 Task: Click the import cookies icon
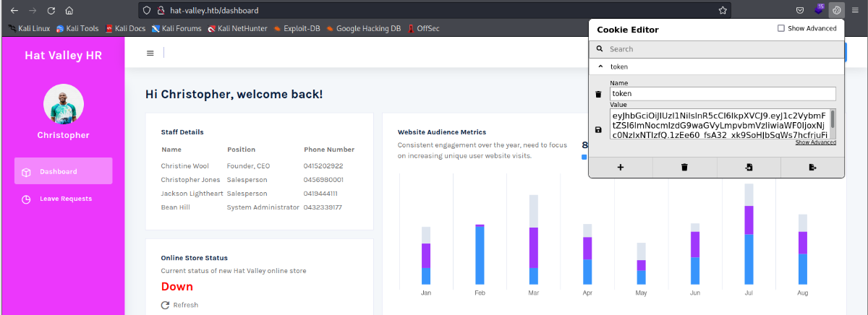coord(749,168)
